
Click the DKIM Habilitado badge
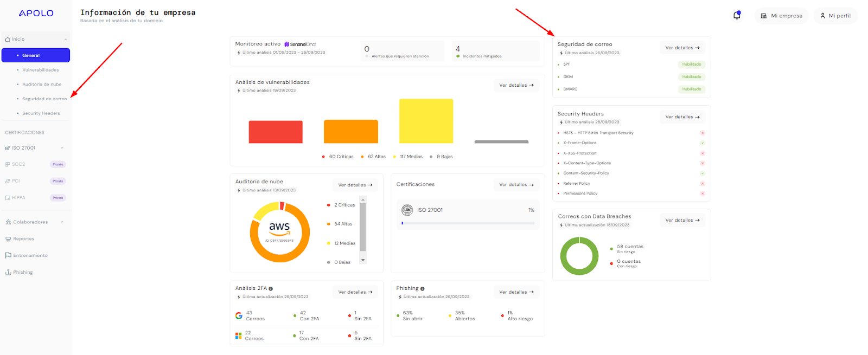pos(692,77)
